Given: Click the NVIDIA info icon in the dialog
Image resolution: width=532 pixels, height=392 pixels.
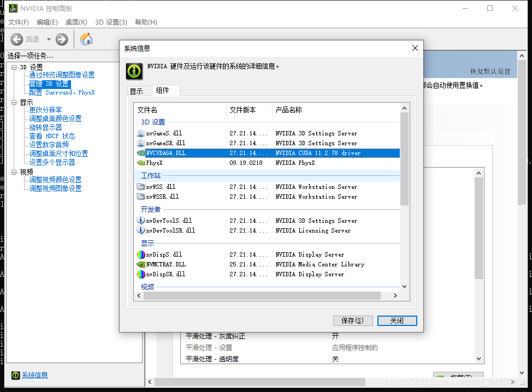Looking at the screenshot, I should click(x=134, y=72).
